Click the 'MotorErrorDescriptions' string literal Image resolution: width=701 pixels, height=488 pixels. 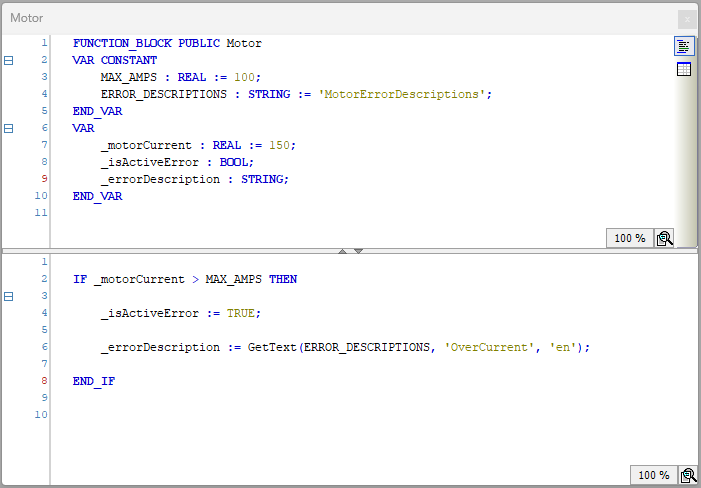[402, 95]
